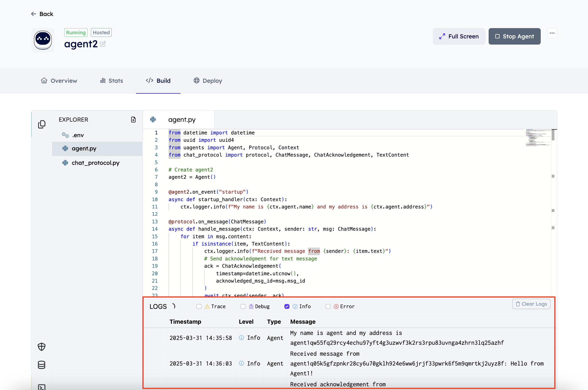Open the Deploy tab
Screen dimensions: 588x390
tap(208, 81)
